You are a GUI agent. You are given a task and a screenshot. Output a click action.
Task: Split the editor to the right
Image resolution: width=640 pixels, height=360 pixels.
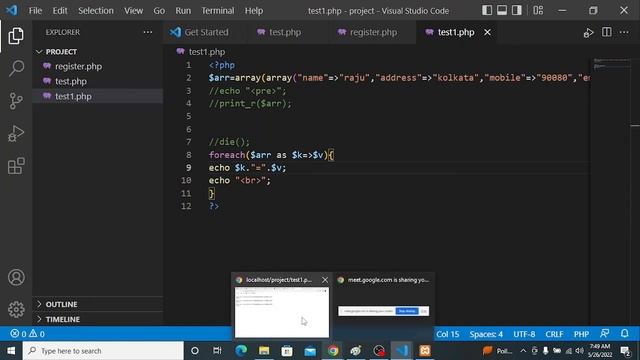coord(607,32)
